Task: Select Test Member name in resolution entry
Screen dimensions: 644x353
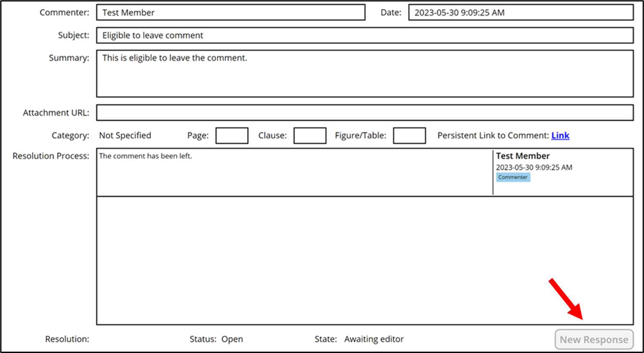Action: tap(522, 156)
